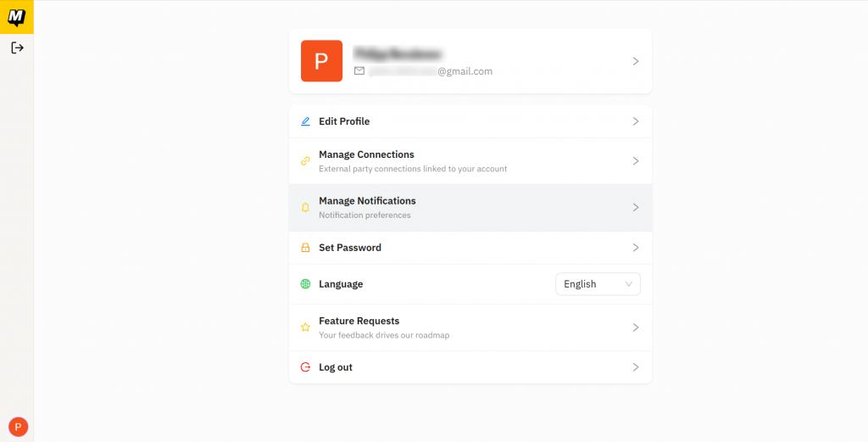868x442 pixels.
Task: Click the lock icon for Set Password
Action: click(305, 248)
